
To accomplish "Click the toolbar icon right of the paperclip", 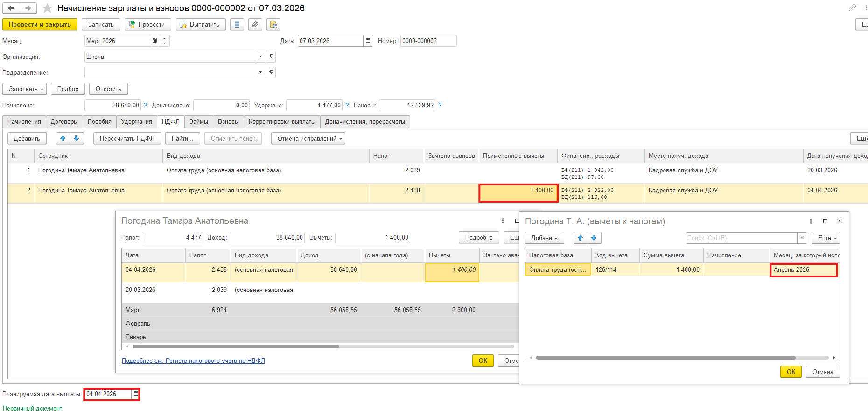I will 273,24.
